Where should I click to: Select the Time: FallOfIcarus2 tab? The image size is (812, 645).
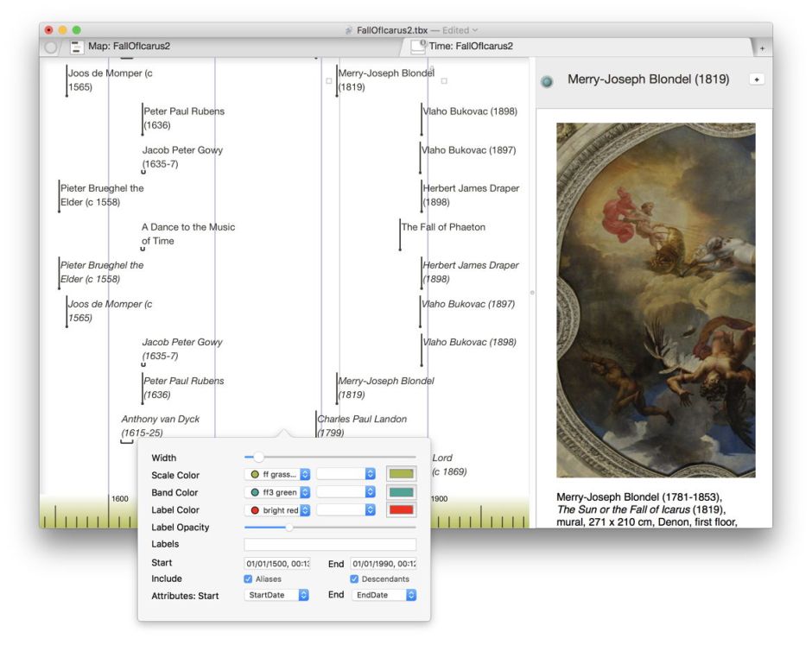coord(471,47)
